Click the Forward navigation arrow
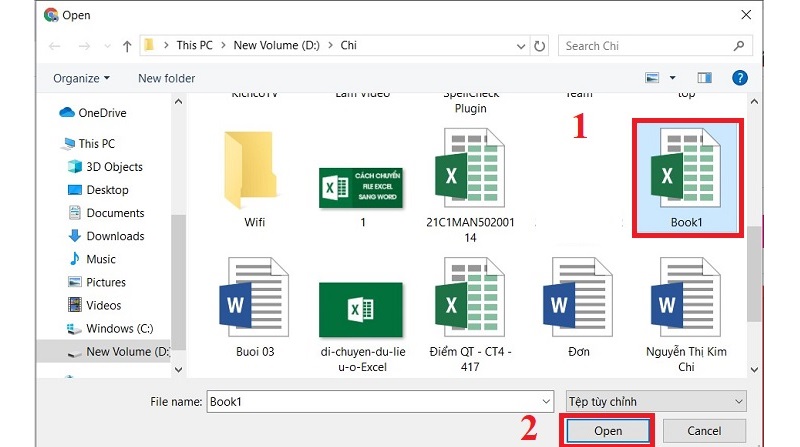The width and height of the screenshot is (800, 447). pyautogui.click(x=84, y=46)
